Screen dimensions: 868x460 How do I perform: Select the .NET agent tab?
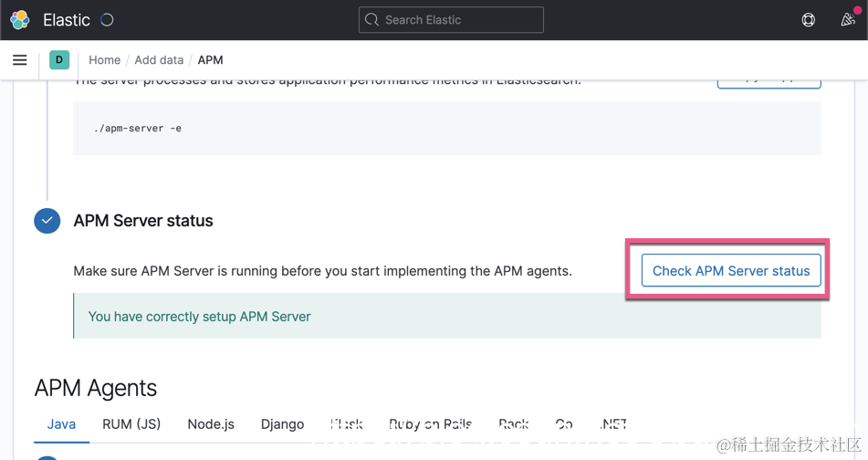click(613, 424)
